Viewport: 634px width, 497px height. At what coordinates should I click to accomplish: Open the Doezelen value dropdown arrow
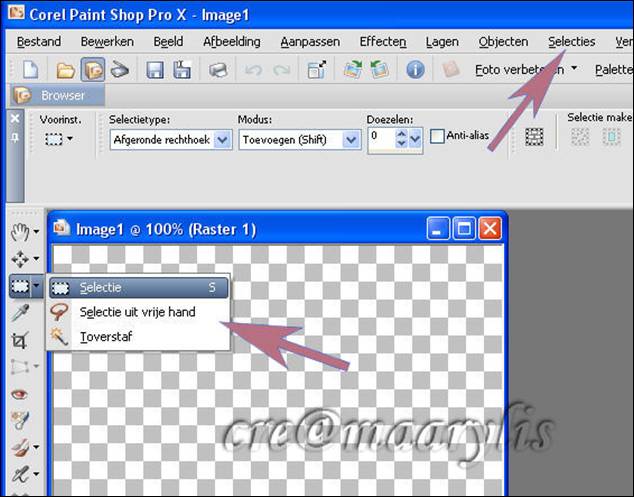click(416, 139)
